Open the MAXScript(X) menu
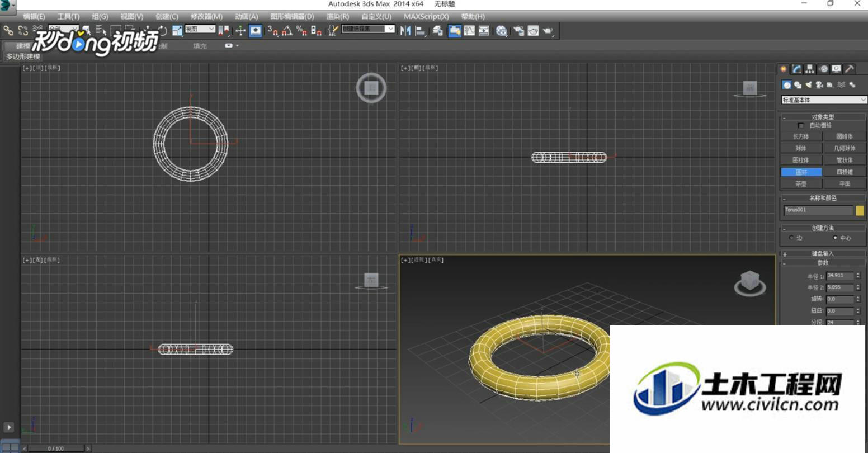Screen dimensions: 868x453 [426, 17]
